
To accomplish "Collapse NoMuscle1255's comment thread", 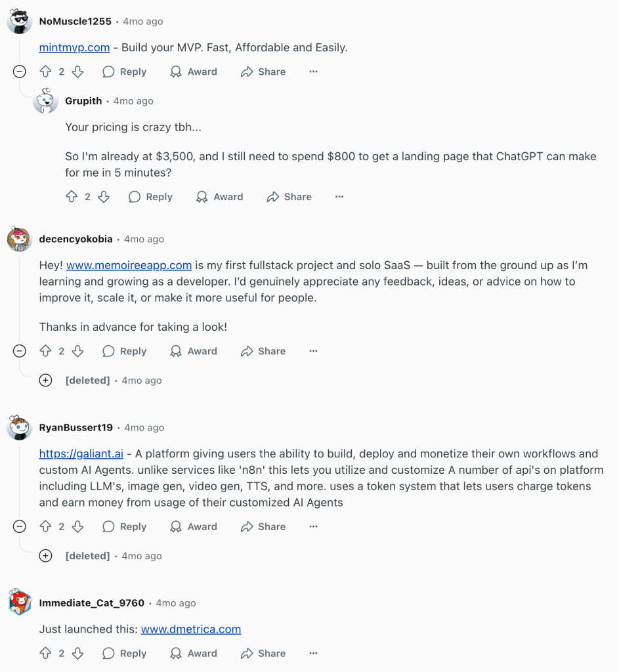I will coord(20,72).
